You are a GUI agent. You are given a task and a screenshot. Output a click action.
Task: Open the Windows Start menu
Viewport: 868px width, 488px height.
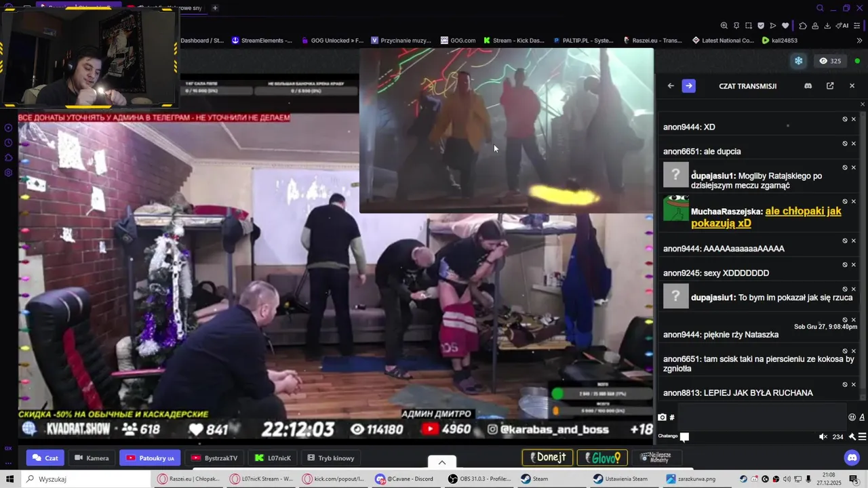click(x=9, y=479)
